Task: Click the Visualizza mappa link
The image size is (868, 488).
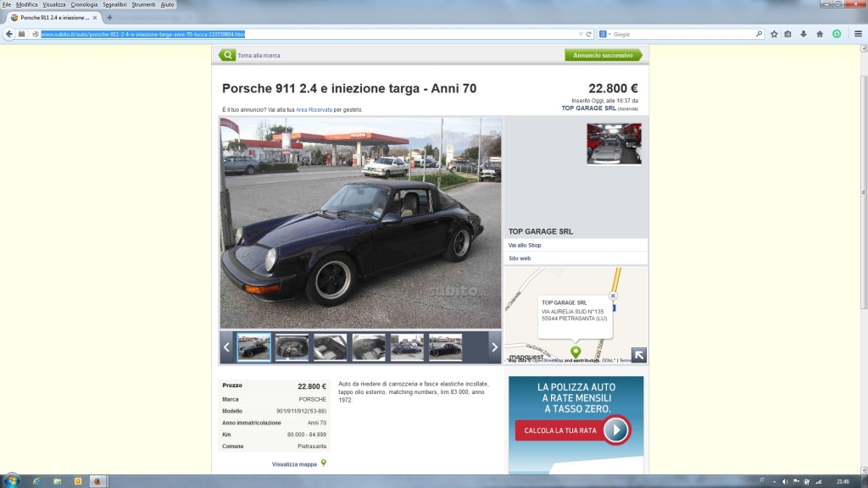Action: (294, 464)
